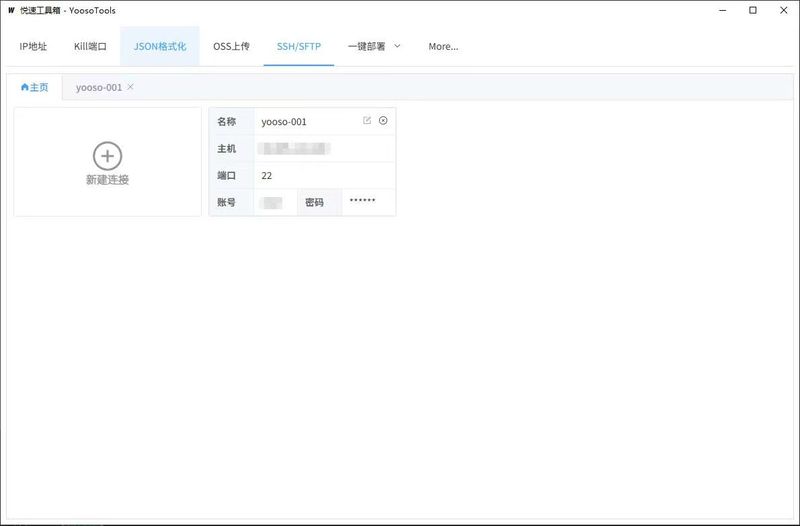The width and height of the screenshot is (800, 526).
Task: Close the yooso-001 session tab
Action: coord(131,87)
